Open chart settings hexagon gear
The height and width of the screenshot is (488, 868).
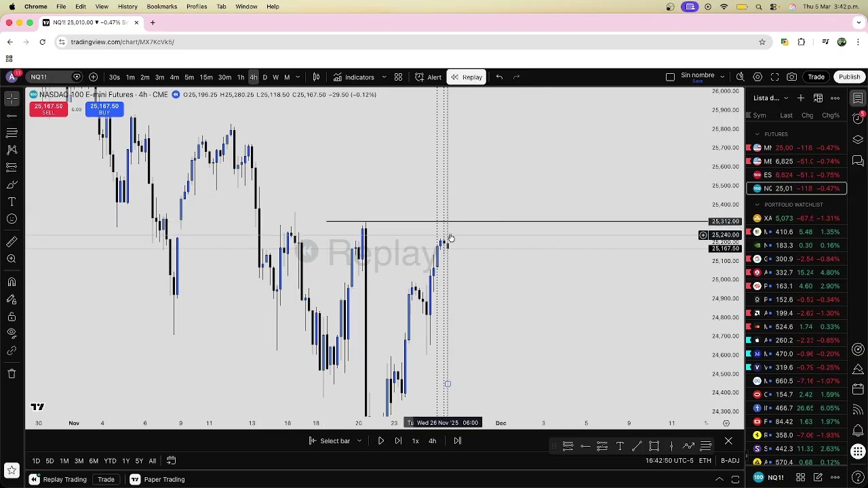(x=757, y=77)
